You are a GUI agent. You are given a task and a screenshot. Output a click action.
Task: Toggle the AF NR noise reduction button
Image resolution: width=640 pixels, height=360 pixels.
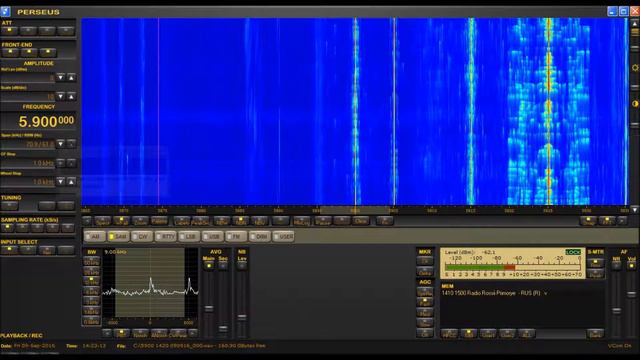(x=616, y=266)
